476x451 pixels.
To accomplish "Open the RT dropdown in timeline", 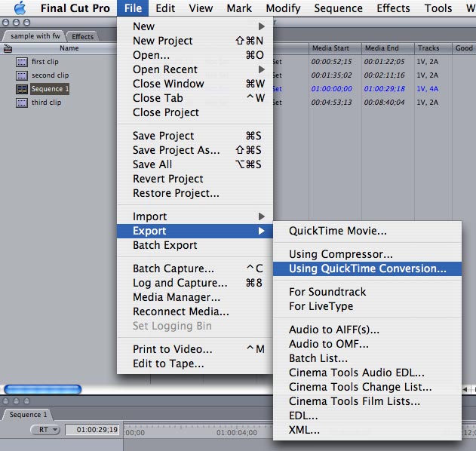I will 45,430.
